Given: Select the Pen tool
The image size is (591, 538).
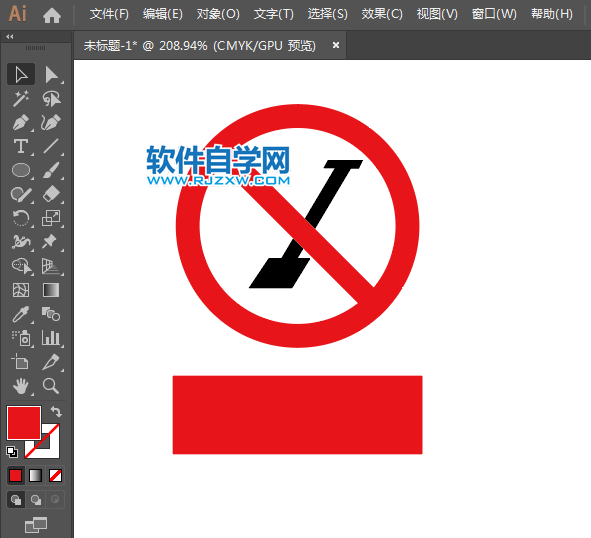Looking at the screenshot, I should pyautogui.click(x=21, y=122).
